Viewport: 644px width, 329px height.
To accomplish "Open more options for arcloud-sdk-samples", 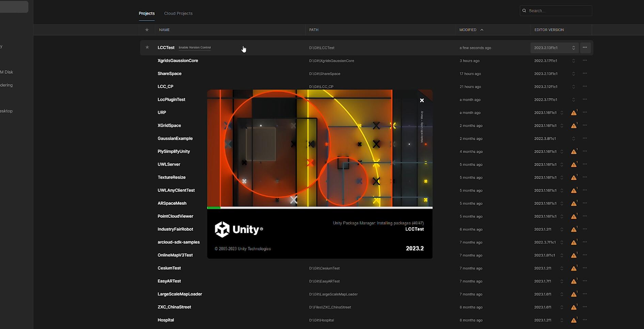I will point(585,242).
